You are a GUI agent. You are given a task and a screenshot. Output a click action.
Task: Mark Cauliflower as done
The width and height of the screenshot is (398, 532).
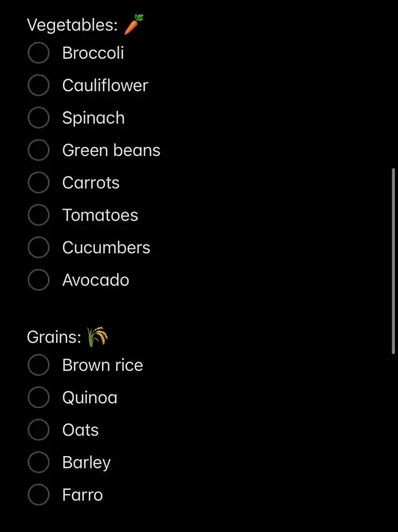pyautogui.click(x=39, y=85)
